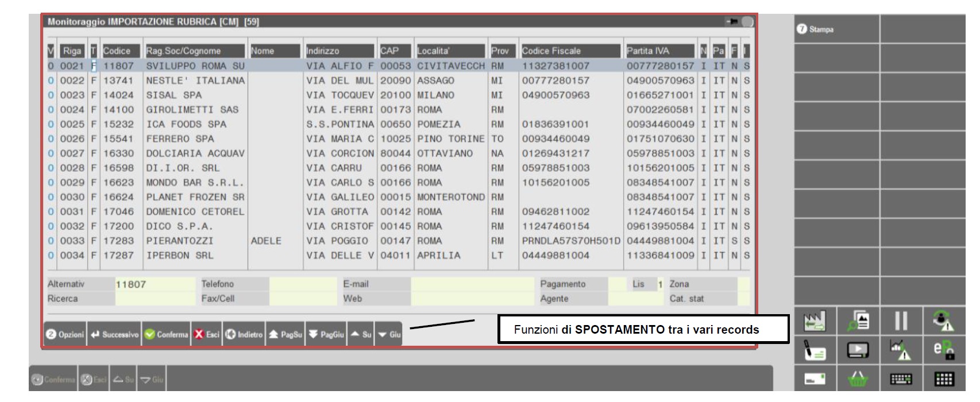Screen dimensions: 980x402
Task: Click Conferma with green checkmark
Action: point(167,334)
